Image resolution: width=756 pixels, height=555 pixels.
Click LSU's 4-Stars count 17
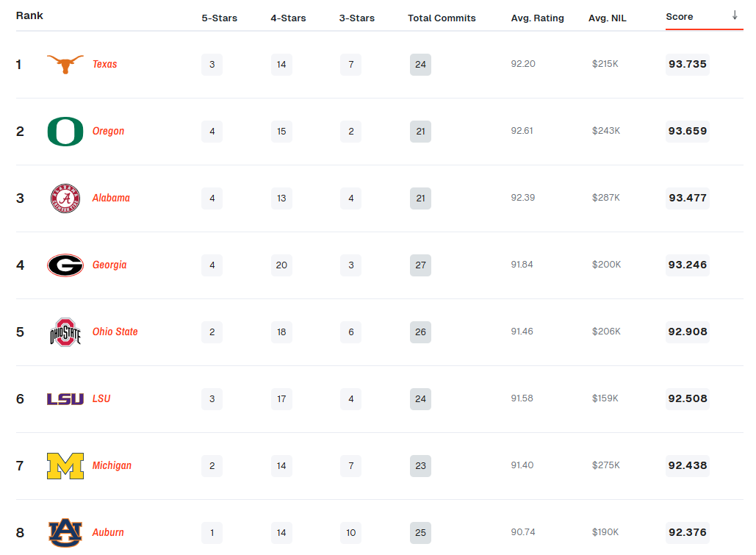click(x=281, y=399)
